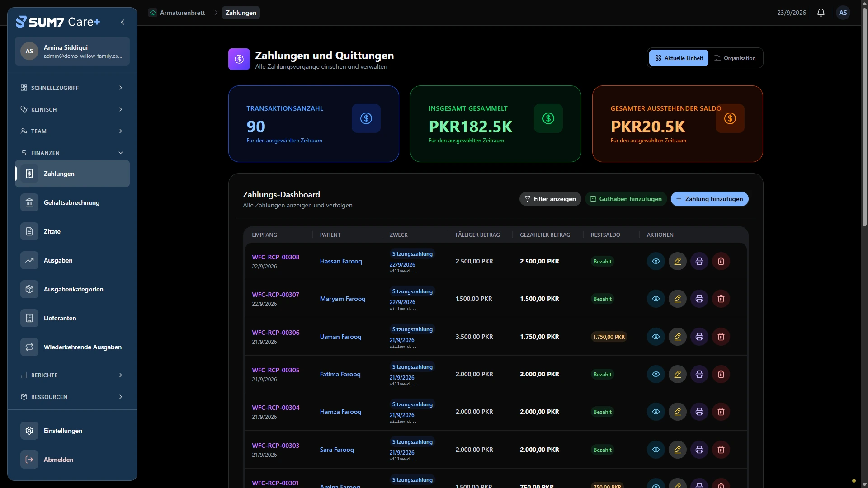This screenshot has height=488, width=868.
Task: Click Zahlung hinzufügen button
Action: tap(709, 199)
